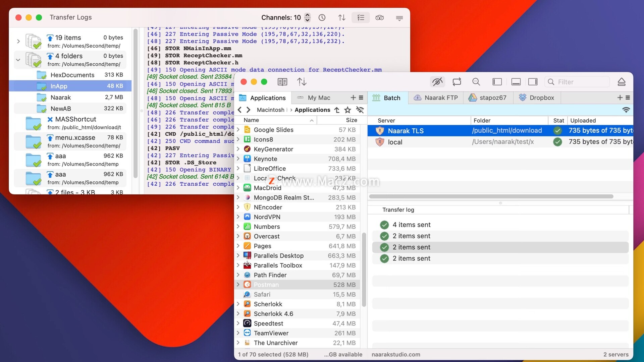Click crossed-out wifi disconnect icon in path bar

(x=360, y=110)
